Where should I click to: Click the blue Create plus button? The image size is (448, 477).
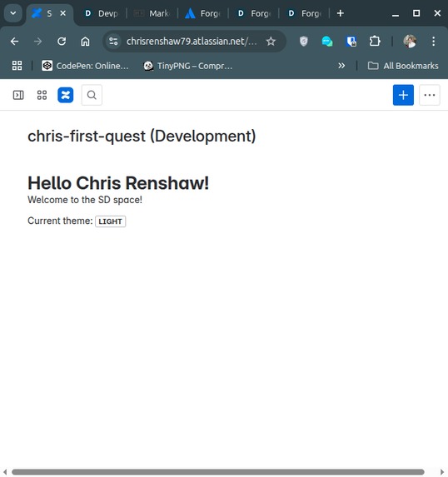point(403,95)
